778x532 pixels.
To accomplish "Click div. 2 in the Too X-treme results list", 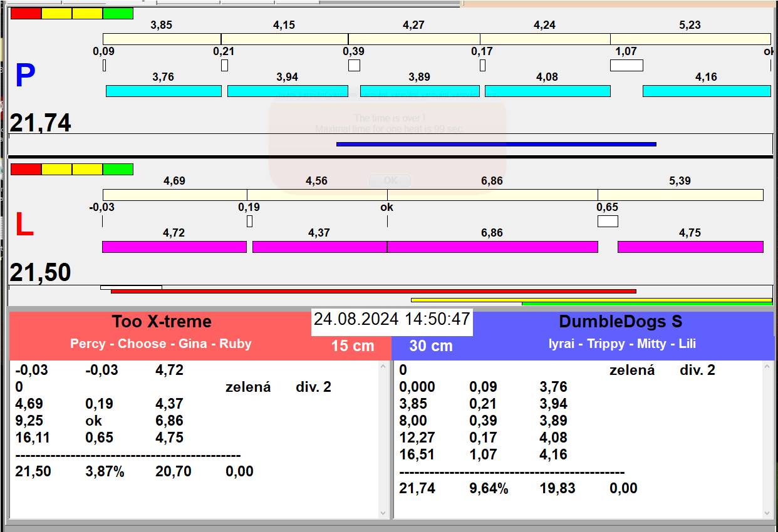I will 313,387.
